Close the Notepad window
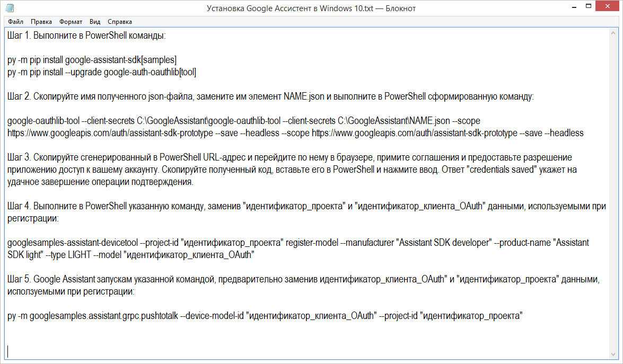Image resolution: width=623 pixels, height=364 pixels. [x=609, y=7]
